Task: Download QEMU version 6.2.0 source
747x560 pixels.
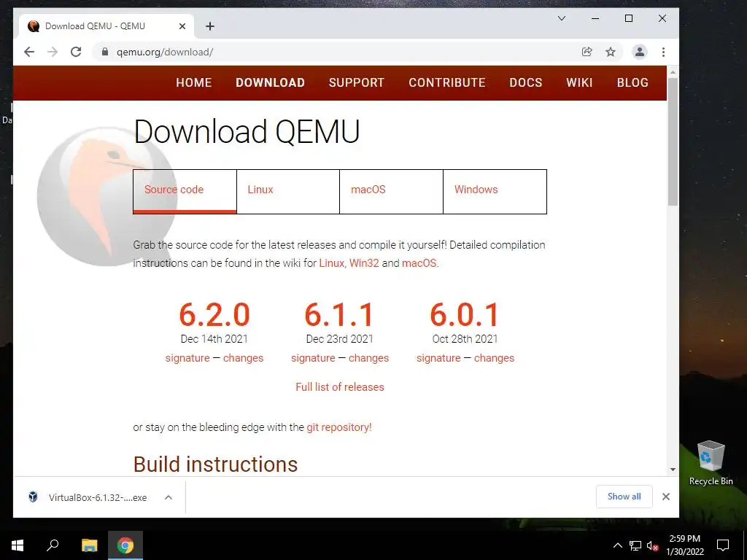Action: [x=214, y=315]
